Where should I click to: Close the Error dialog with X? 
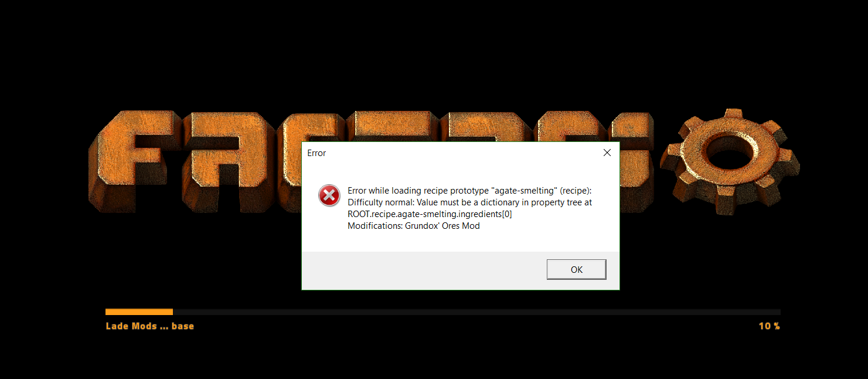pos(607,153)
